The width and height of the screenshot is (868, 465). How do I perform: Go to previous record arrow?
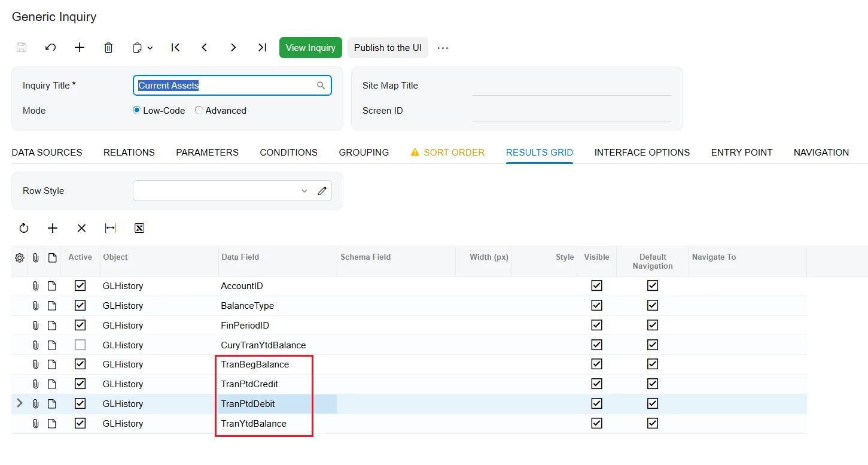click(x=204, y=48)
